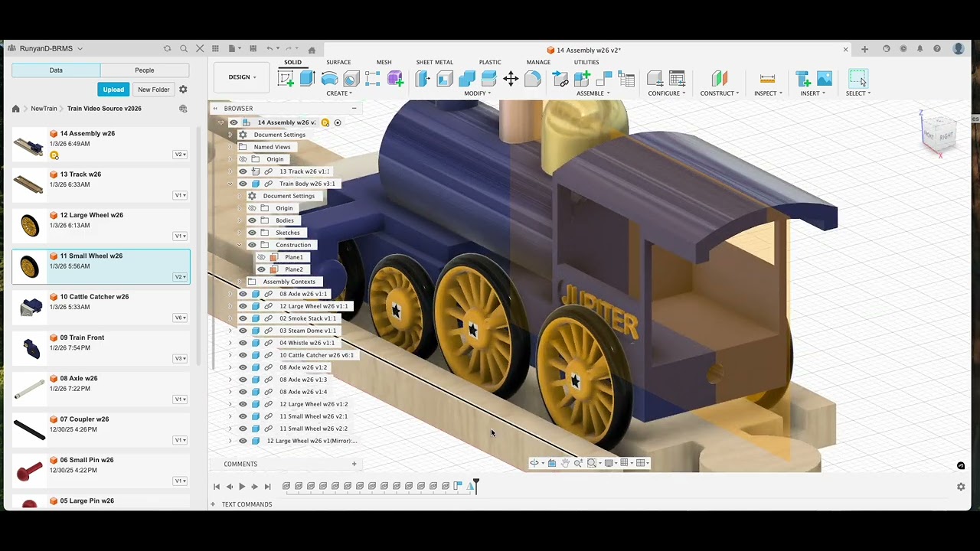This screenshot has height=551, width=980.
Task: Activate the Select window tool
Action: 857,79
